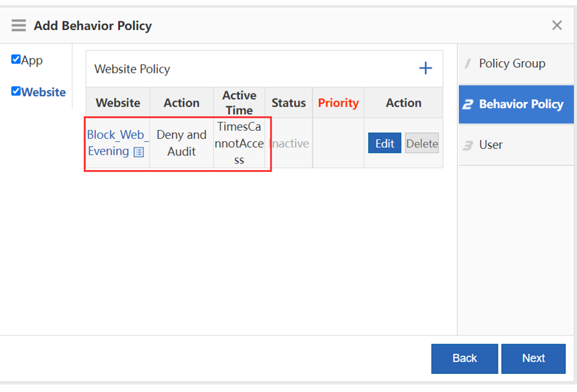Click the Priority column header
Viewport: 577px width, 392px height.
(338, 103)
